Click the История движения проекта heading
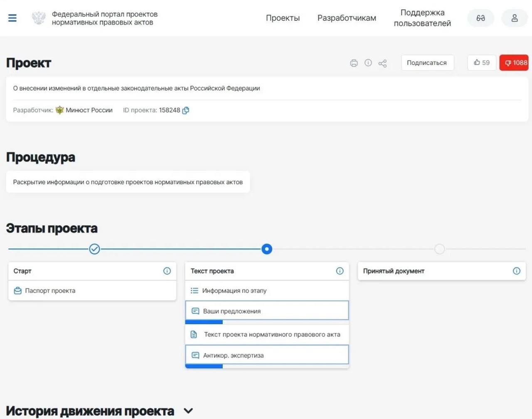Image resolution: width=532 pixels, height=419 pixels. (90, 411)
